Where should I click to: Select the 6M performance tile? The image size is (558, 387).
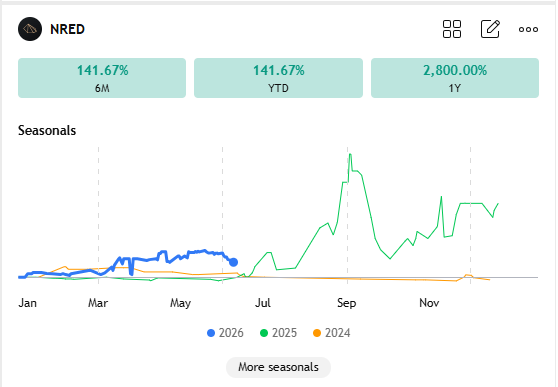pyautogui.click(x=102, y=78)
